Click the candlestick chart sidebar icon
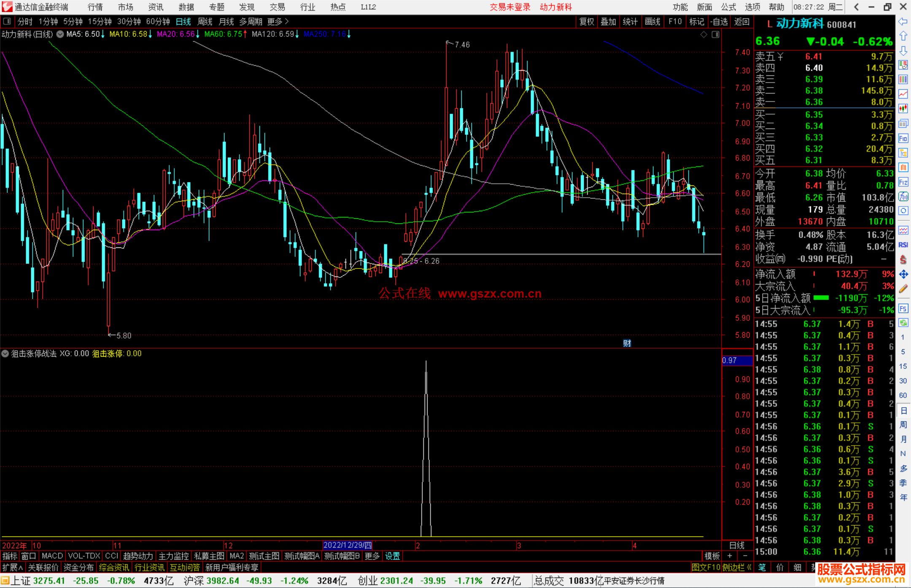 [x=903, y=109]
